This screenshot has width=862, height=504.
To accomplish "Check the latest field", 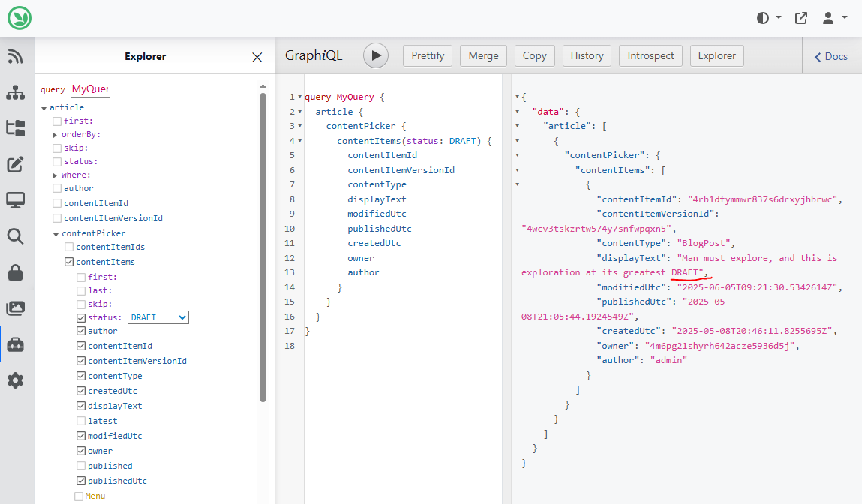I will (81, 421).
